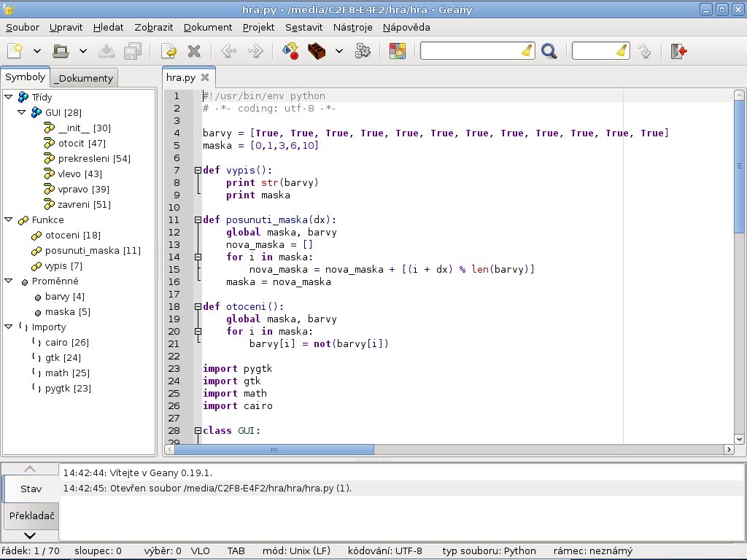Click the Open file folder icon
Image resolution: width=747 pixels, height=560 pixels.
pyautogui.click(x=61, y=51)
